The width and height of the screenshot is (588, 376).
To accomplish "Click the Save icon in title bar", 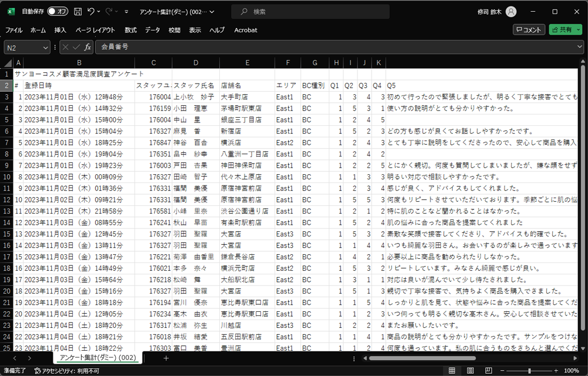I will [76, 12].
